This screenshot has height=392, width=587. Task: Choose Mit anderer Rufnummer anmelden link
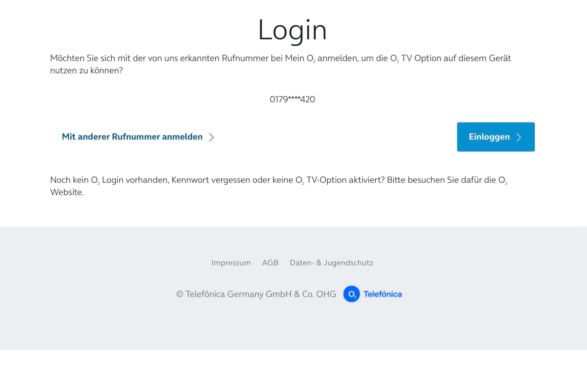pos(132,137)
